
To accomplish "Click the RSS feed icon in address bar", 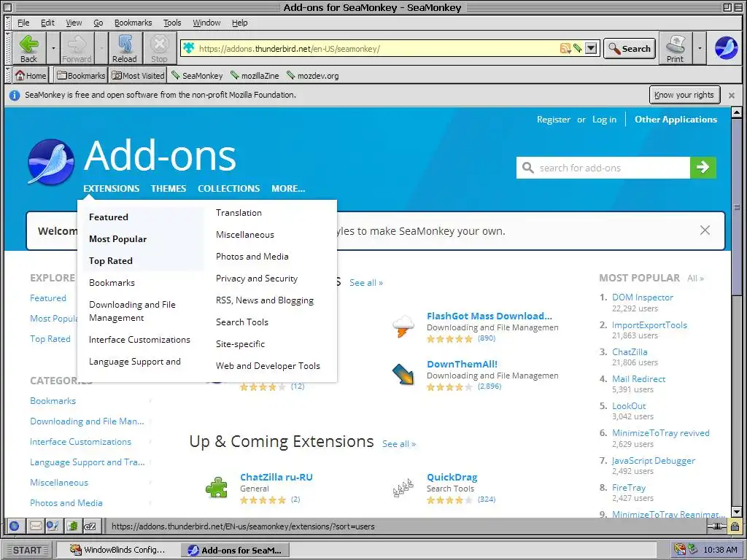I will click(x=565, y=48).
